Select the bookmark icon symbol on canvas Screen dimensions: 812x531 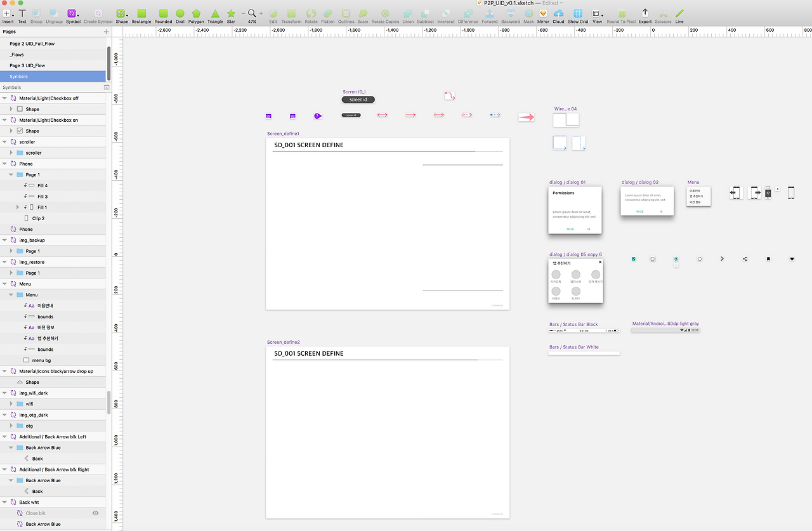768,259
